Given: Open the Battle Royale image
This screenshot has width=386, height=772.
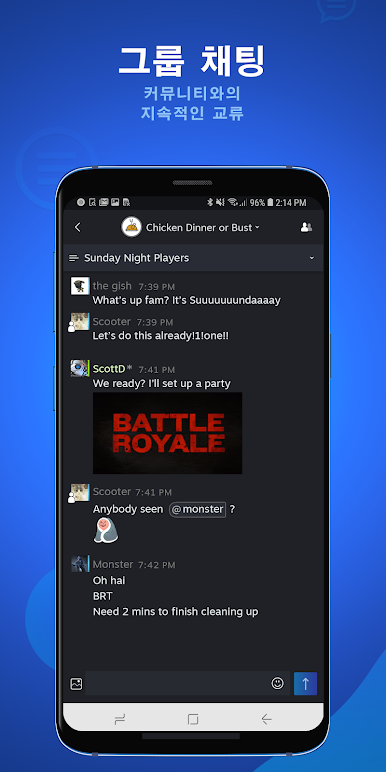Looking at the screenshot, I should (167, 433).
